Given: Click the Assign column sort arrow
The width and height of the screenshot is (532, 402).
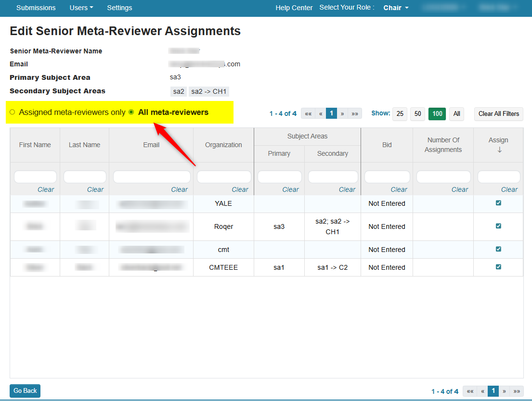Looking at the screenshot, I should click(499, 150).
